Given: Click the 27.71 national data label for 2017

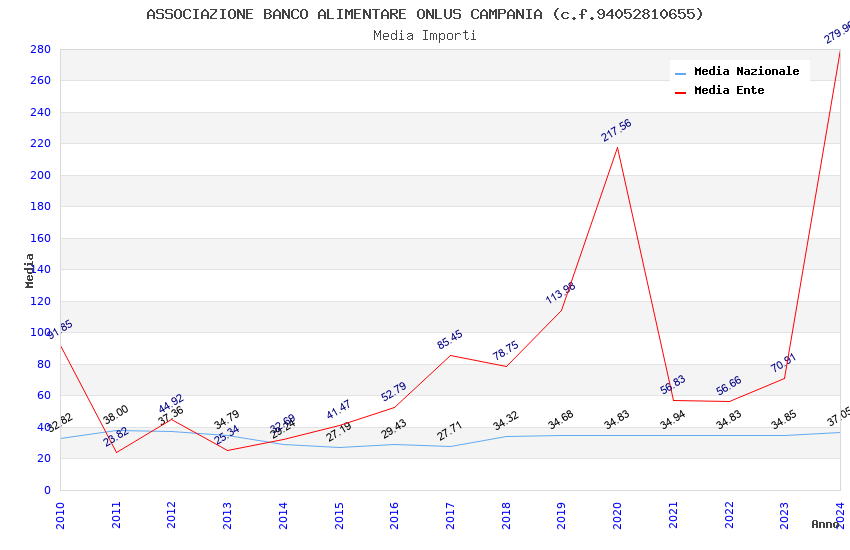Looking at the screenshot, I should click(450, 431).
